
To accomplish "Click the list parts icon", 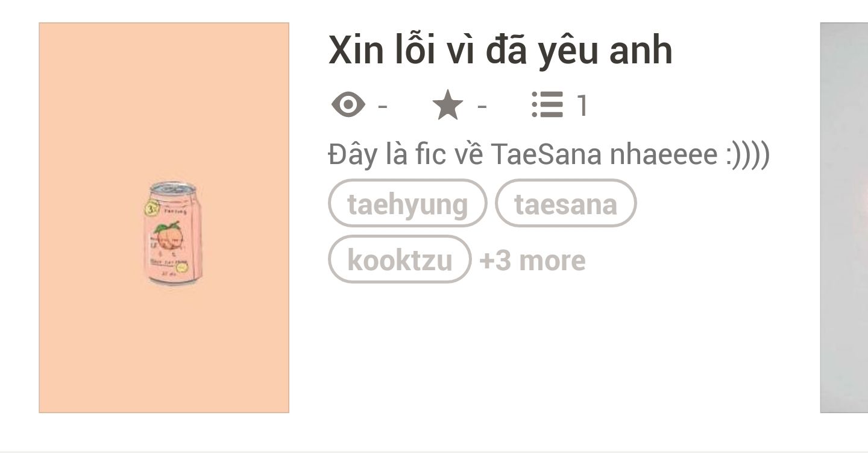I will 547,105.
